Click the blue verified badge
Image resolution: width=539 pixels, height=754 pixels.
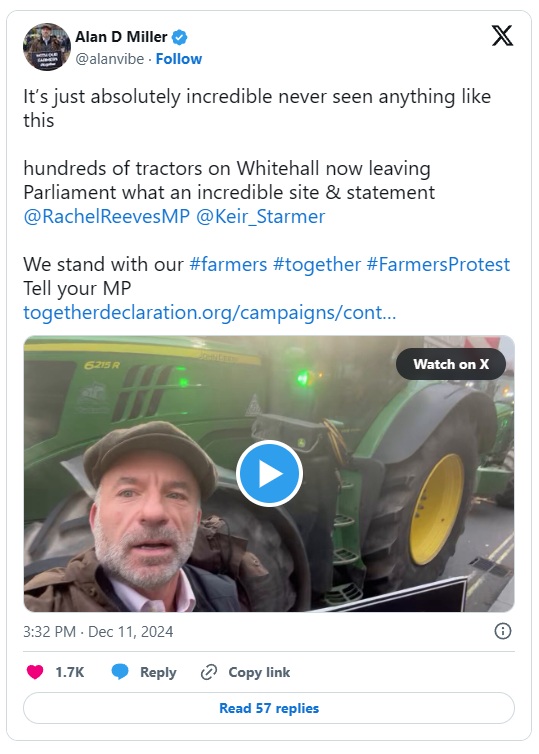(180, 37)
